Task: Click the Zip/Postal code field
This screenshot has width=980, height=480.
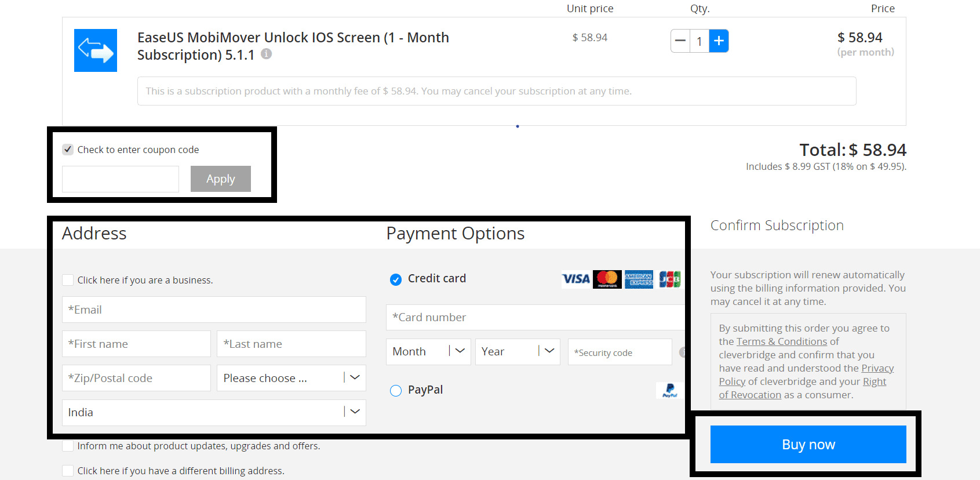Action: point(136,378)
